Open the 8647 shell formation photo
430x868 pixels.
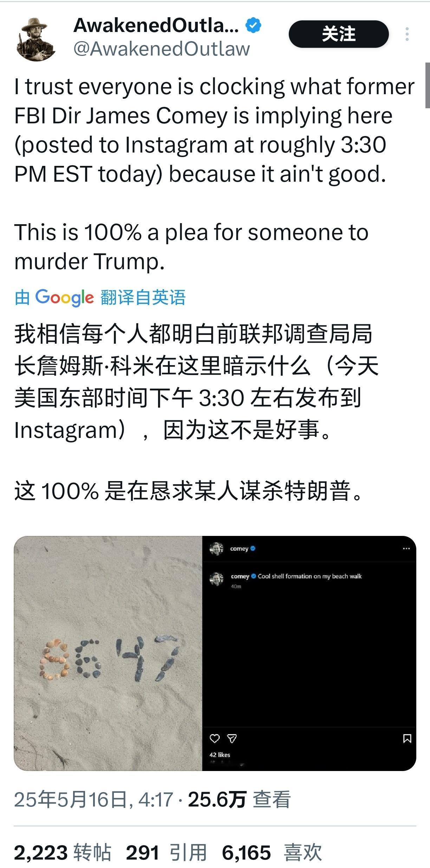[108, 653]
